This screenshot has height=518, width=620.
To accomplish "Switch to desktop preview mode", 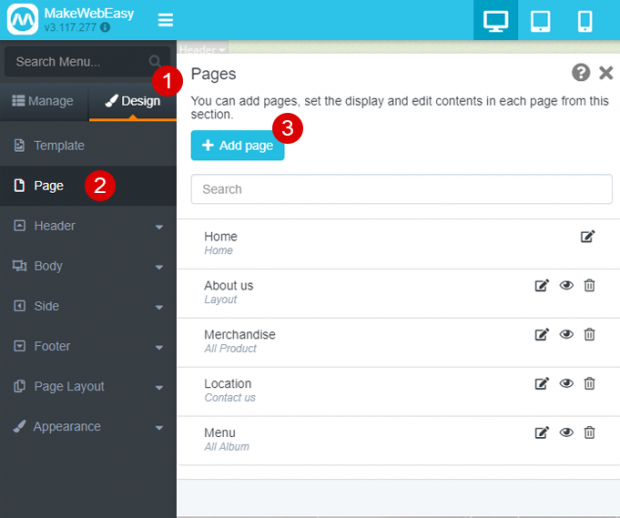I will (x=495, y=21).
